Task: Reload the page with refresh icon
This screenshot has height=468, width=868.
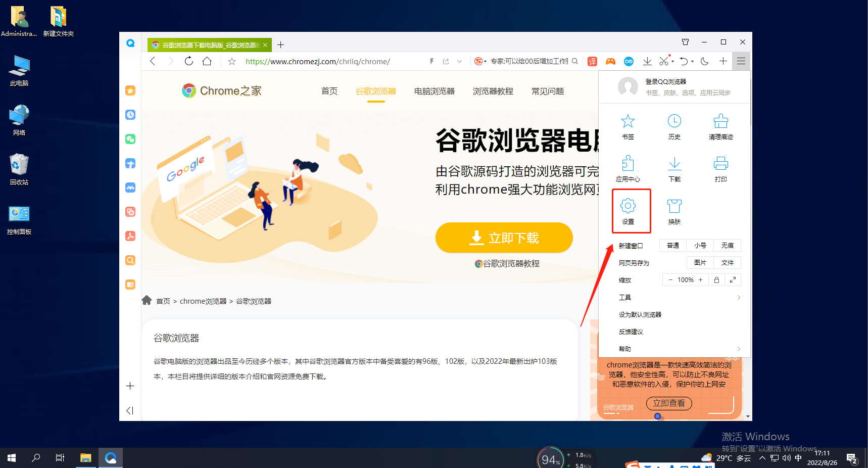Action: click(188, 61)
